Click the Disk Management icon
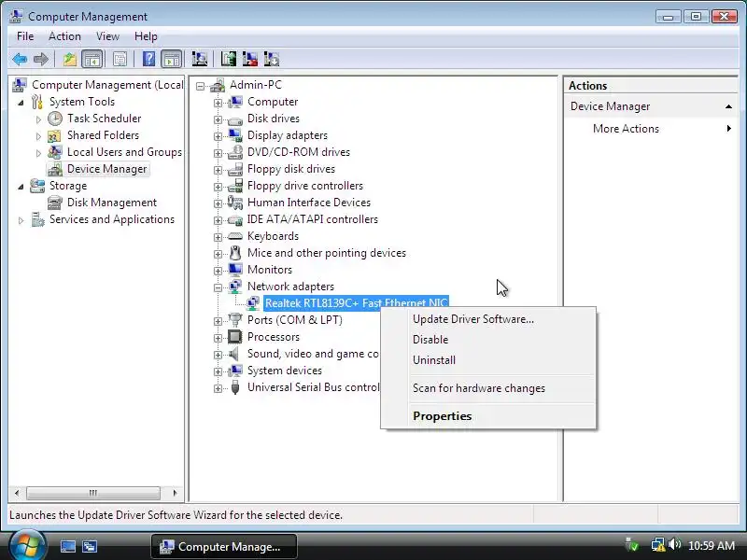 click(x=55, y=203)
